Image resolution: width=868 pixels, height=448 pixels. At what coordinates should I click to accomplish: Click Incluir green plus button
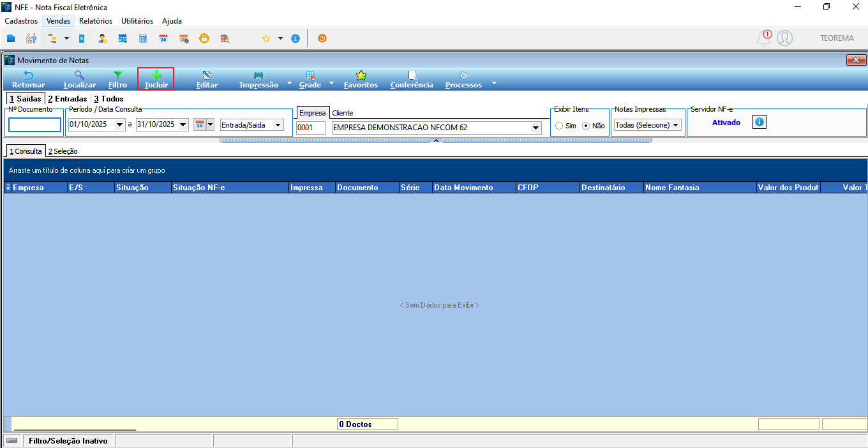(x=156, y=80)
